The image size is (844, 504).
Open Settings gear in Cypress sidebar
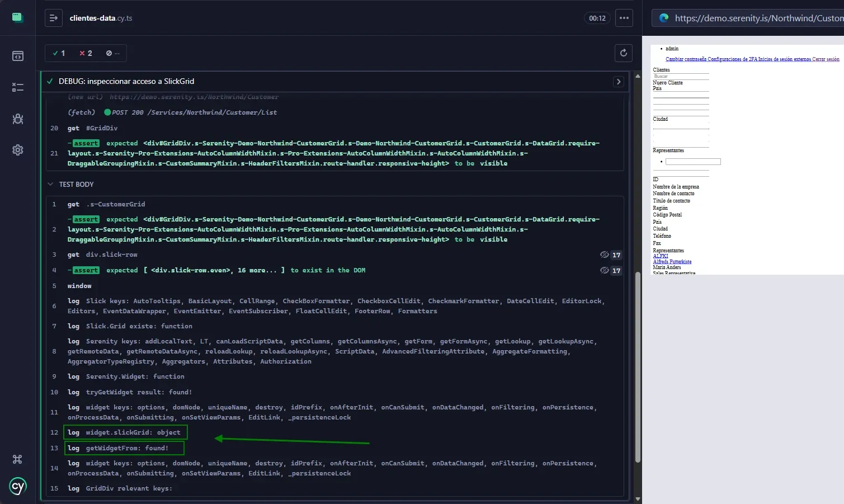click(x=17, y=150)
